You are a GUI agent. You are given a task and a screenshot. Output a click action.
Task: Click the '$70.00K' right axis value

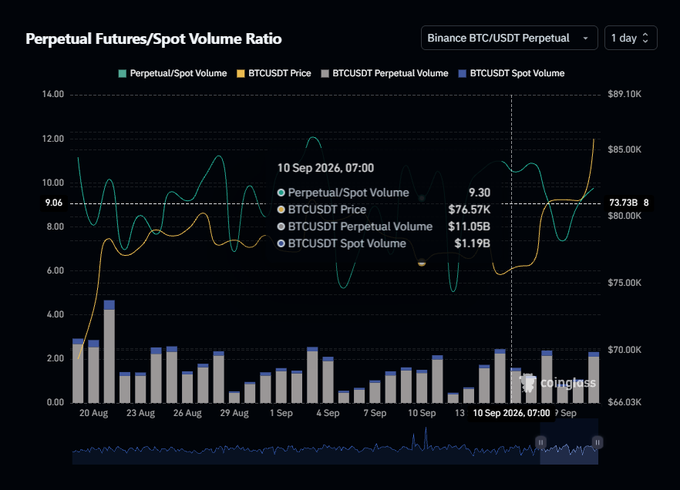point(624,350)
